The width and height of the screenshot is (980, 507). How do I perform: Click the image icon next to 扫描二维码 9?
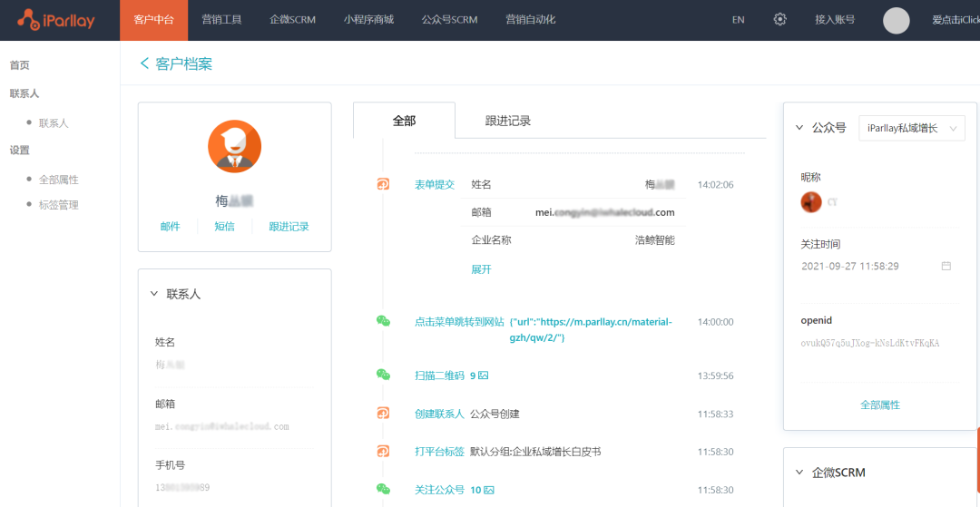pos(484,375)
